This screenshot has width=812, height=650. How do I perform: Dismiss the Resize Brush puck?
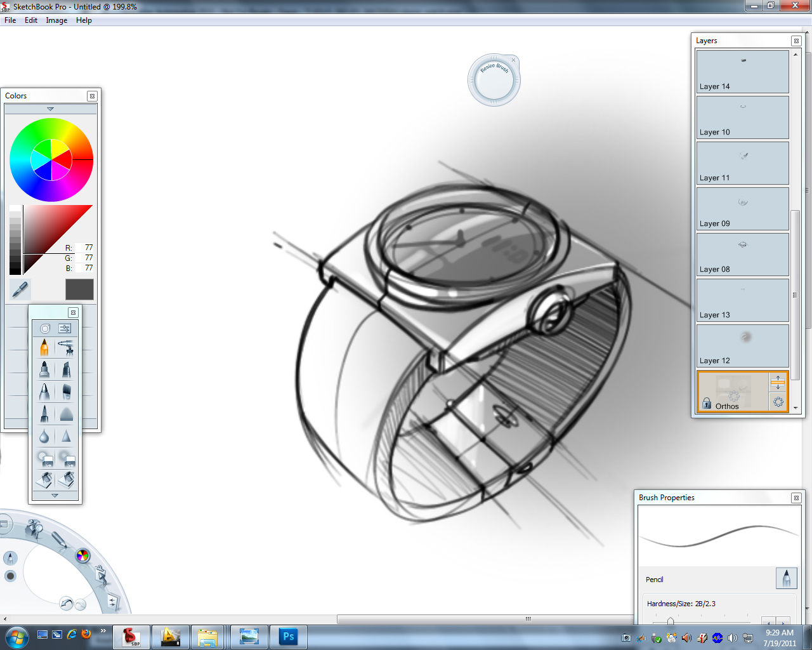[514, 60]
